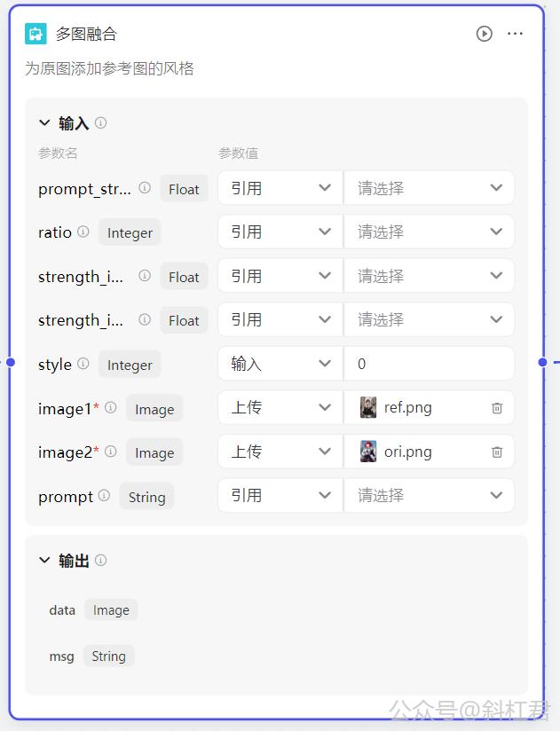Image resolution: width=560 pixels, height=731 pixels.
Task: Delete the uploaded ori.png file
Action: [x=497, y=452]
